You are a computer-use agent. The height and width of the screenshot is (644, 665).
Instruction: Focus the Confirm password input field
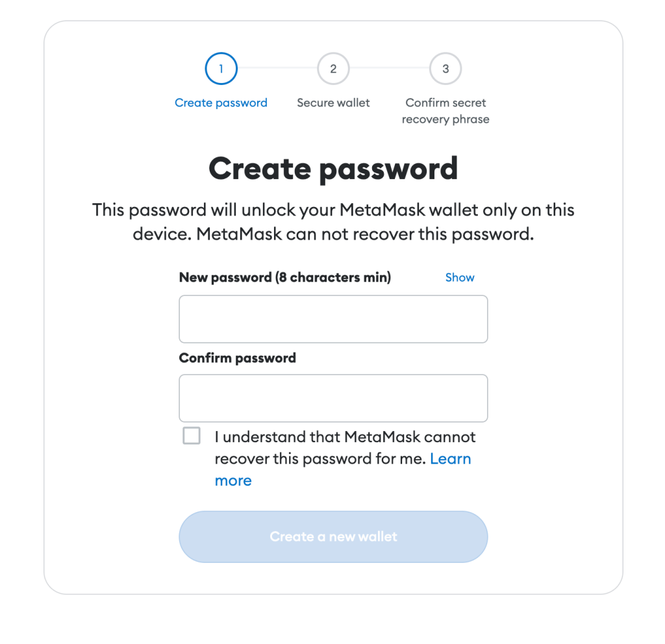pyautogui.click(x=333, y=398)
